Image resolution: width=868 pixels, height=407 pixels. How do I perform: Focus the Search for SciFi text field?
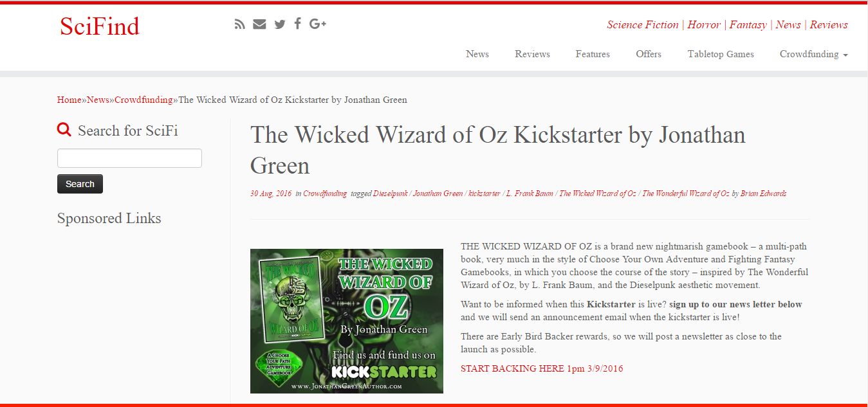pos(129,158)
